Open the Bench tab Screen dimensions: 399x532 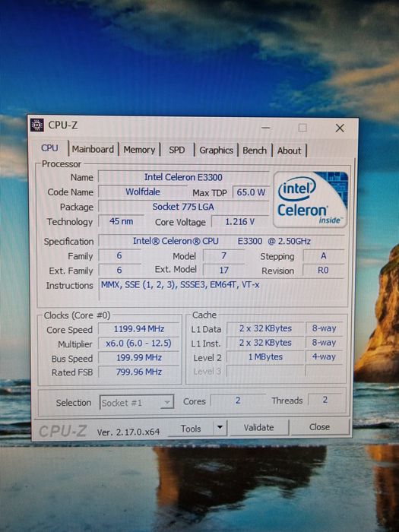[x=255, y=150]
